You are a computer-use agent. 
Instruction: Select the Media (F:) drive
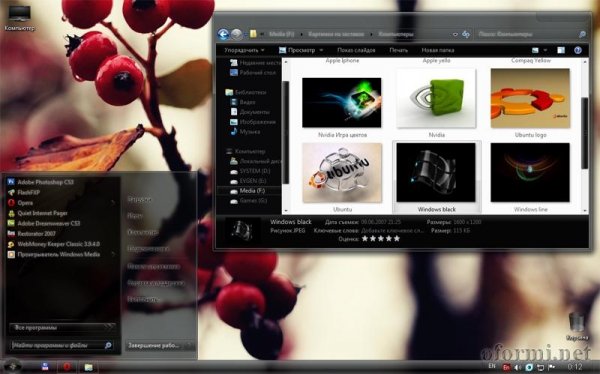(248, 191)
